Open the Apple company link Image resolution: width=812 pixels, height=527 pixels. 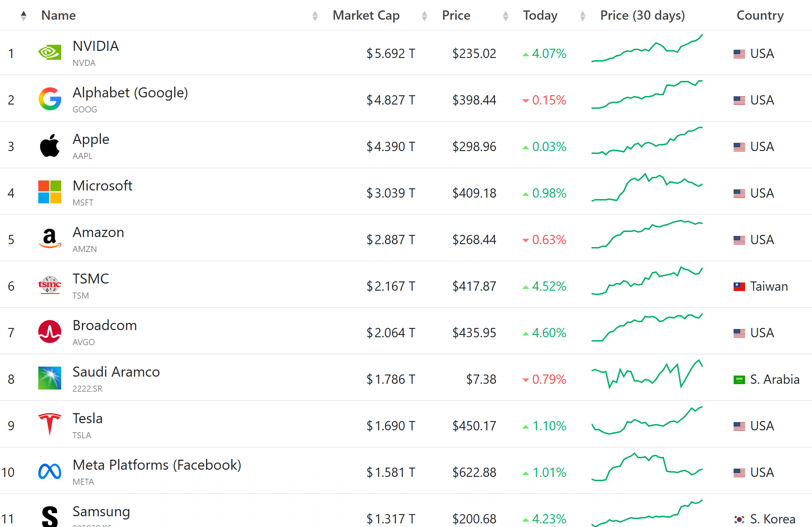coord(91,140)
